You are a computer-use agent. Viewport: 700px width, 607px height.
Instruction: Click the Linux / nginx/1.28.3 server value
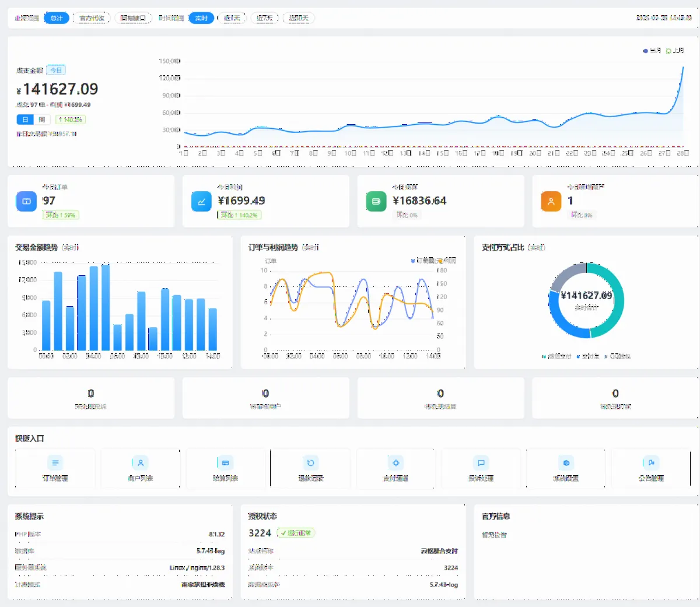tap(197, 567)
